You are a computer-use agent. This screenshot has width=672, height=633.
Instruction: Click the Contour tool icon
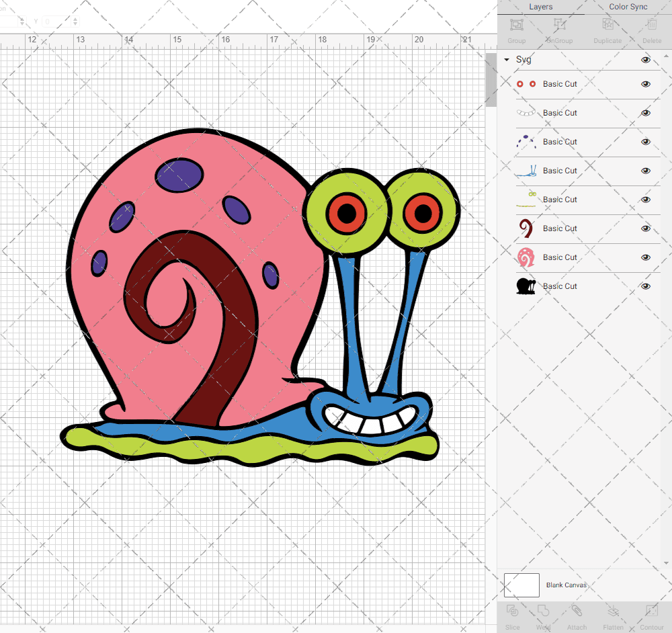click(x=651, y=610)
